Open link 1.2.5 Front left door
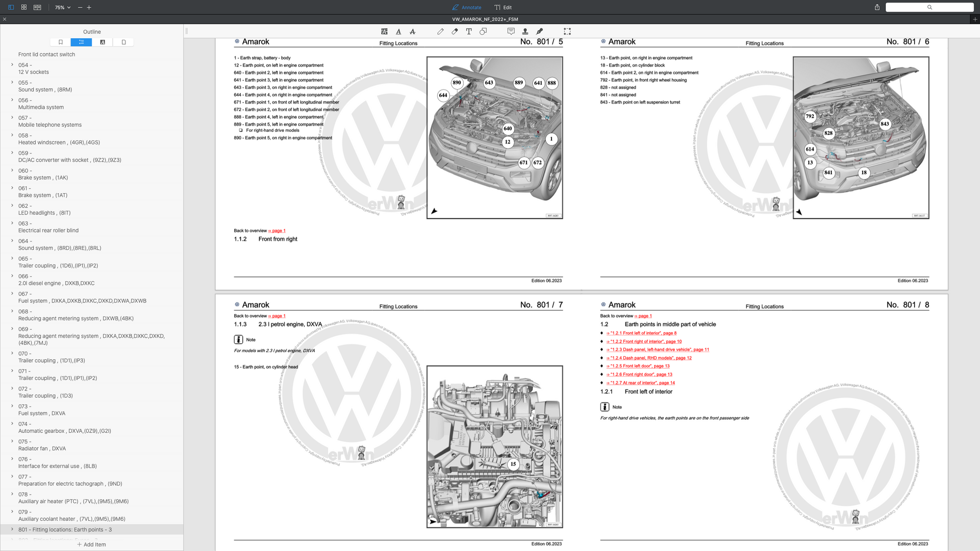980x551 pixels. [638, 366]
